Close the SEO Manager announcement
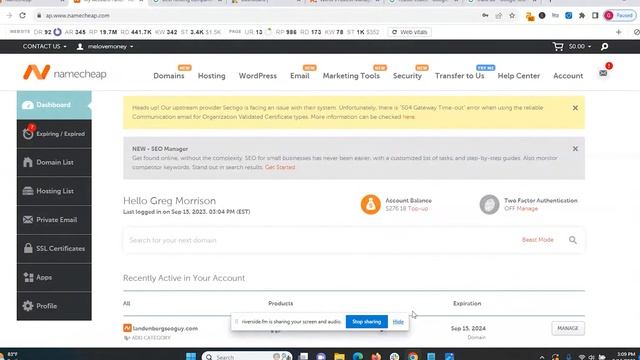Screen dimensions: 640x360 pyautogui.click(x=575, y=149)
